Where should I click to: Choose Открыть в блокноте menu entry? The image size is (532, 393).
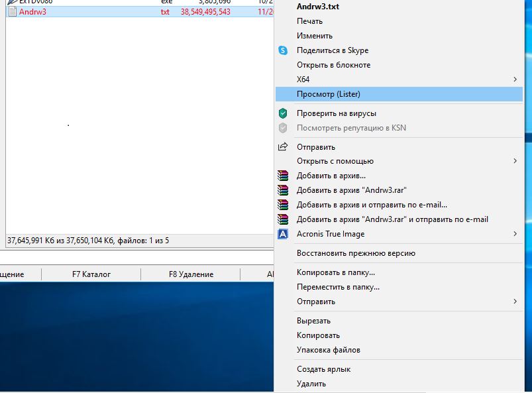click(333, 65)
